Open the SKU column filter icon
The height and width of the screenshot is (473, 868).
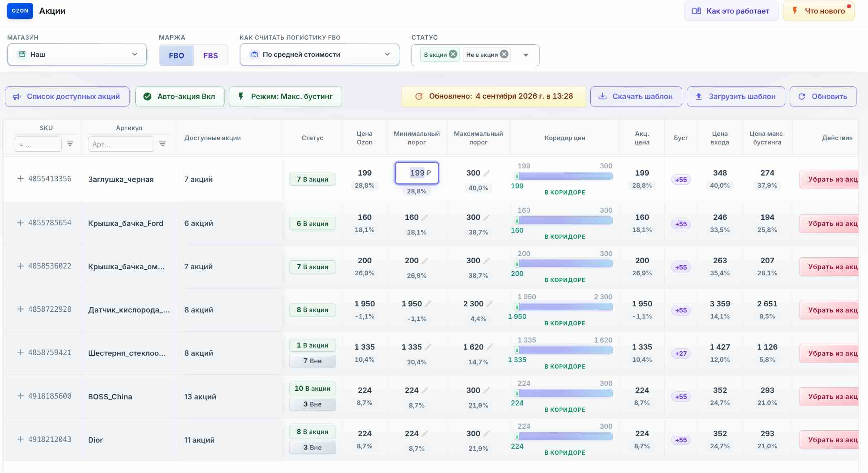pyautogui.click(x=70, y=144)
